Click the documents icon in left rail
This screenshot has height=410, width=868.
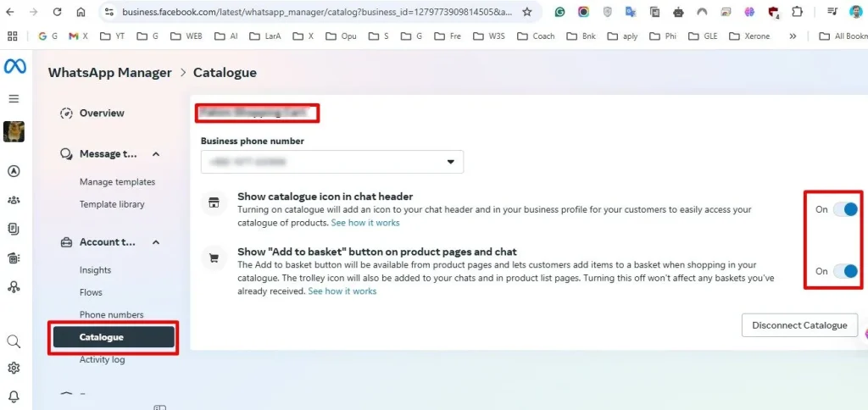(14, 229)
